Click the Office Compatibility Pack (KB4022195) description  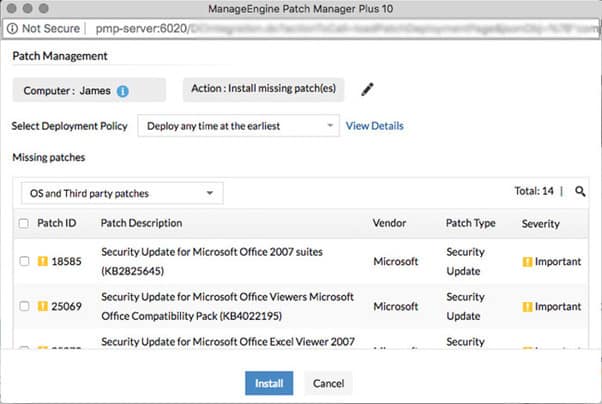[227, 306]
